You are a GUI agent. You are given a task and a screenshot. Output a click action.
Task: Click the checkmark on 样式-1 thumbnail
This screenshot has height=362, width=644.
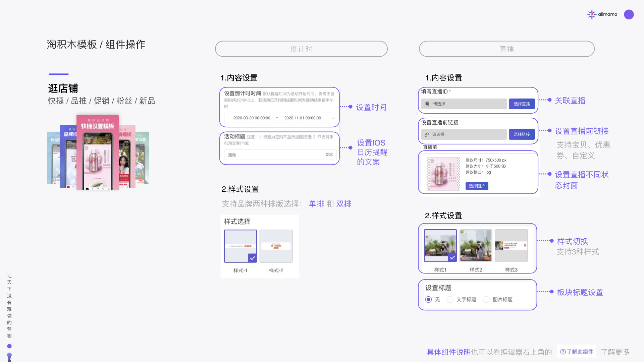252,258
